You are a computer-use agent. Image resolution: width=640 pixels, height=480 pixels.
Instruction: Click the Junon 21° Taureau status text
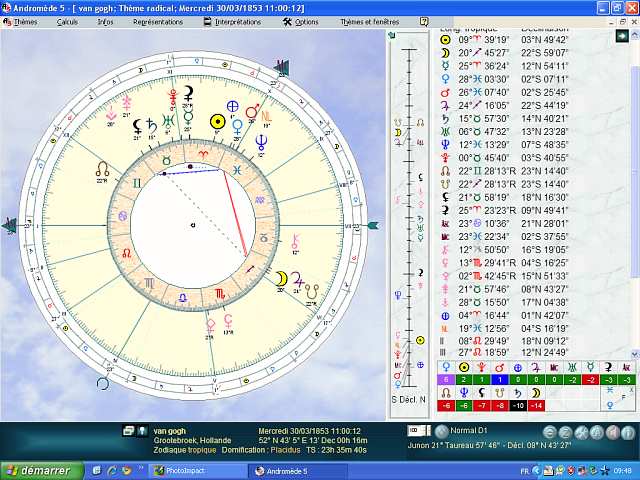pyautogui.click(x=489, y=445)
